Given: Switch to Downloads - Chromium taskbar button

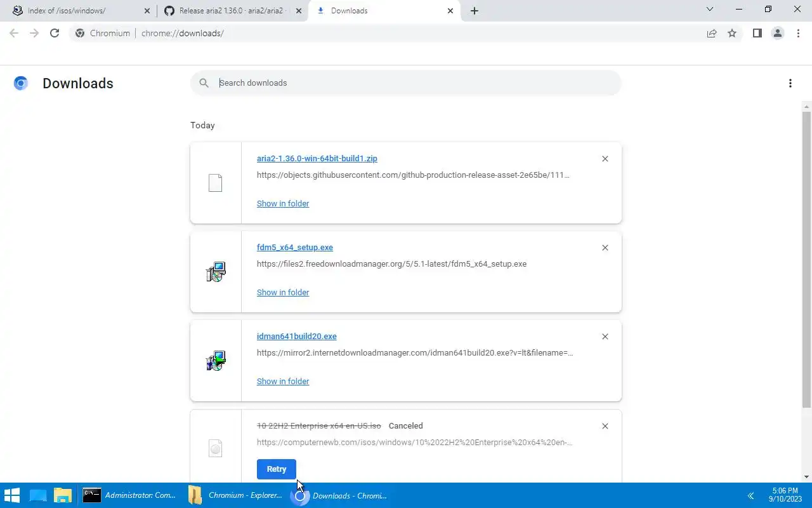Looking at the screenshot, I should click(x=339, y=495).
